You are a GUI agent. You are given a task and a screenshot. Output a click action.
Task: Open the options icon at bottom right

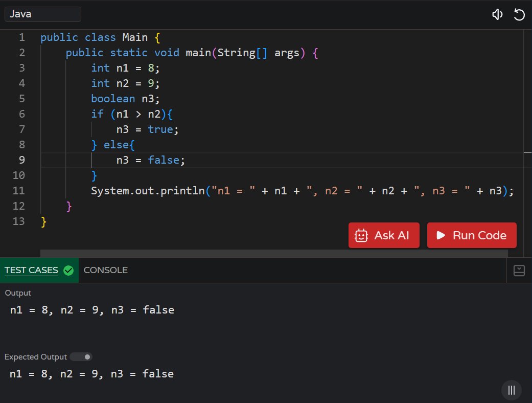click(511, 390)
